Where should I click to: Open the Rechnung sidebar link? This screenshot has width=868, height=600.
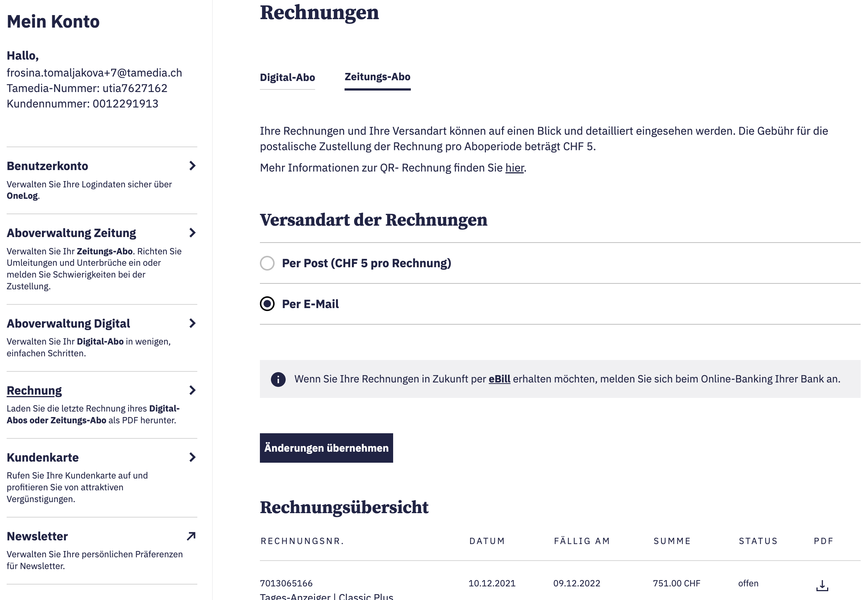point(34,391)
